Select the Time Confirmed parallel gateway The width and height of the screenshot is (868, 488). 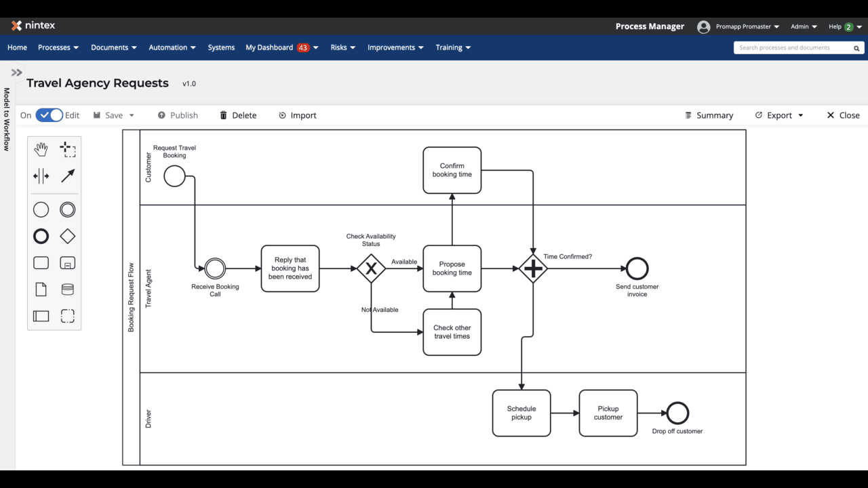point(533,269)
